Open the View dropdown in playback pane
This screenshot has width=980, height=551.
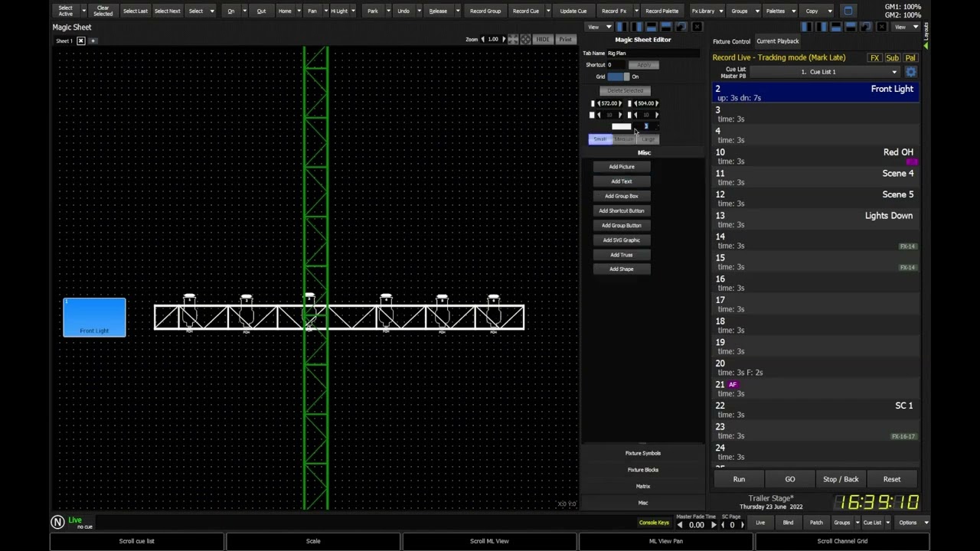pyautogui.click(x=906, y=27)
